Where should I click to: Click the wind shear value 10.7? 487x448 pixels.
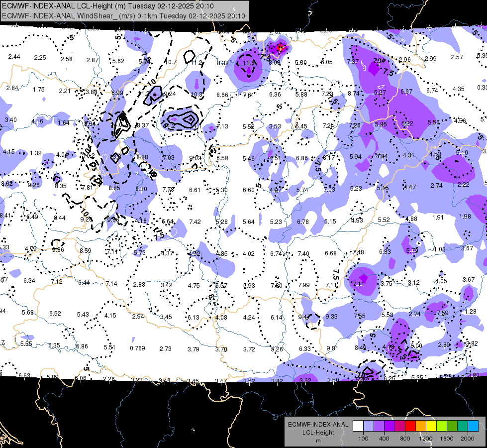point(171,62)
